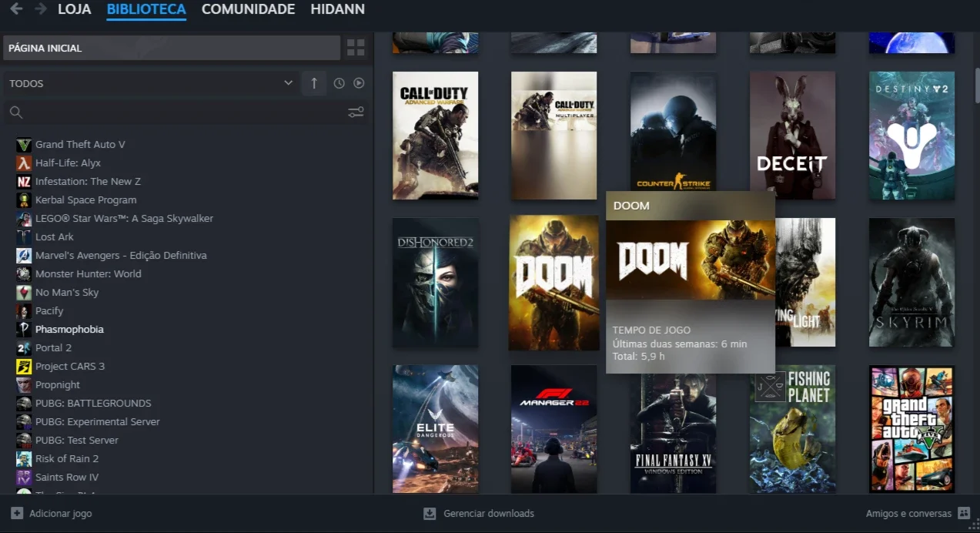
Task: Switch to the BIBLIOTECA tab
Action: [x=146, y=9]
